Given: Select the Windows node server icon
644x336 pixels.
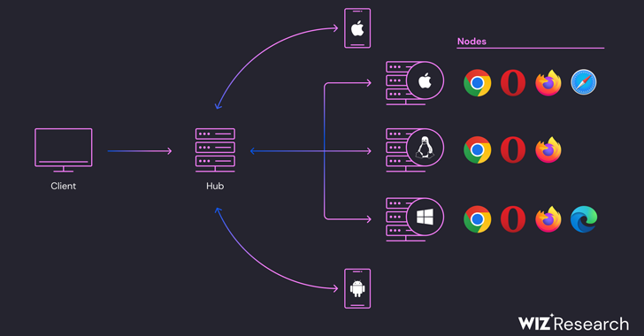Looking at the screenshot, I should point(415,219).
